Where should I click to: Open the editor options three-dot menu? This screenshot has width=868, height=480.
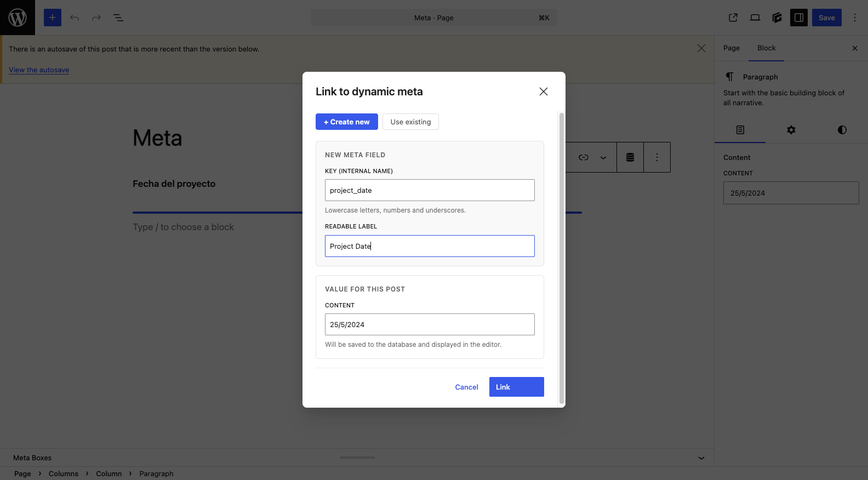pyautogui.click(x=855, y=18)
